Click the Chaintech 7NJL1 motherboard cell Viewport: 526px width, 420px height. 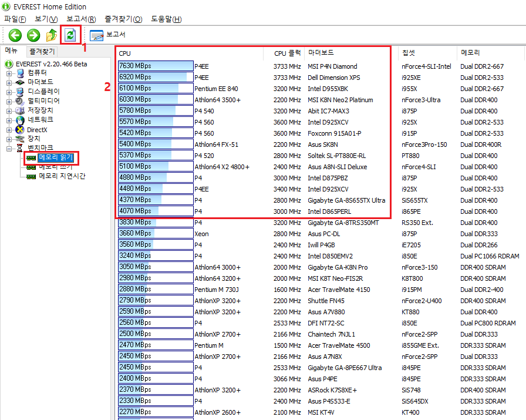(332, 334)
